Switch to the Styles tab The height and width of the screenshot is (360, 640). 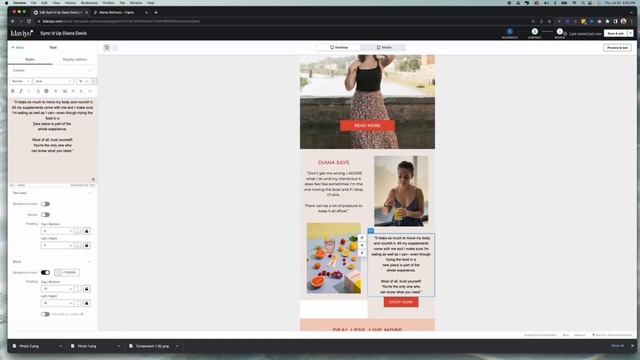click(x=30, y=60)
